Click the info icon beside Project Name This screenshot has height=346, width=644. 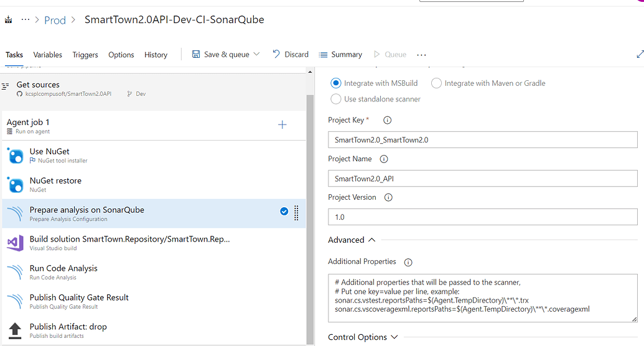(x=384, y=159)
